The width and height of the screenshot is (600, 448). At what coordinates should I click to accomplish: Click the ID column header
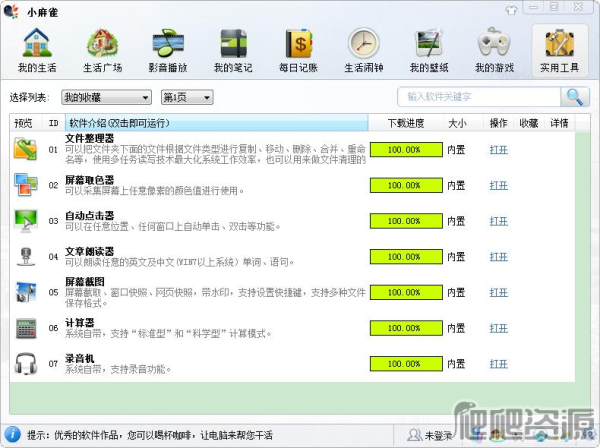point(54,123)
